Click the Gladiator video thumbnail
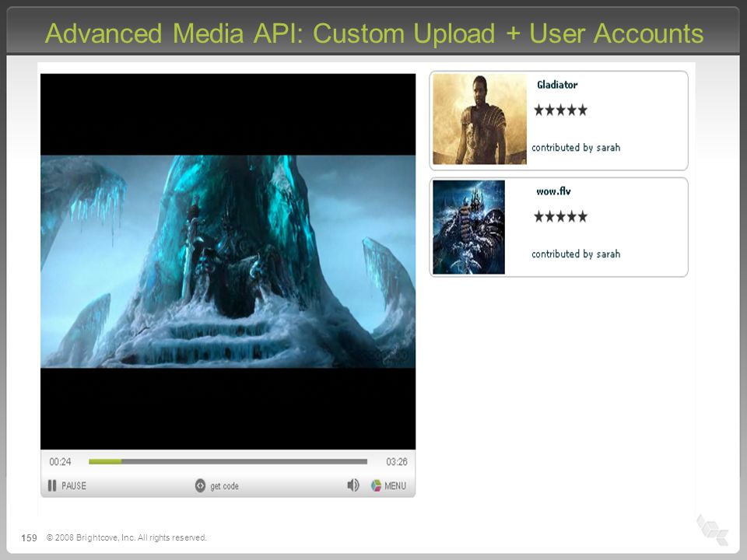This screenshot has height=560, width=747. [479, 119]
